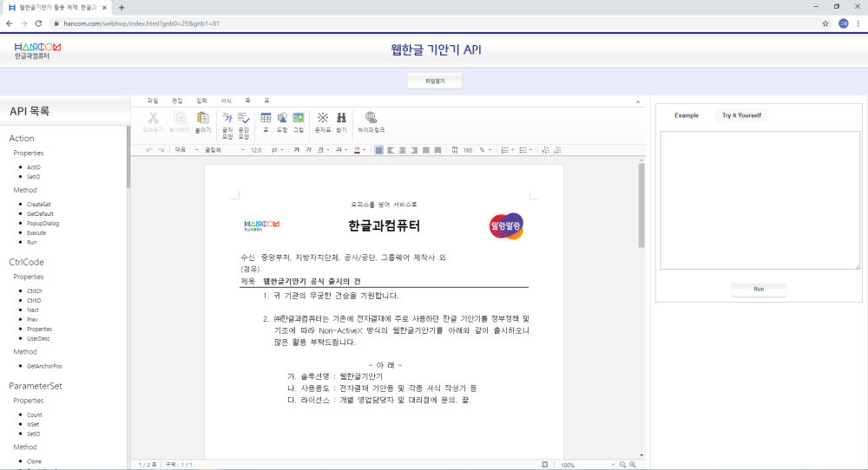Screen dimensions: 868x470
Task: Click line spacing icon beside 160
Action: pos(455,150)
